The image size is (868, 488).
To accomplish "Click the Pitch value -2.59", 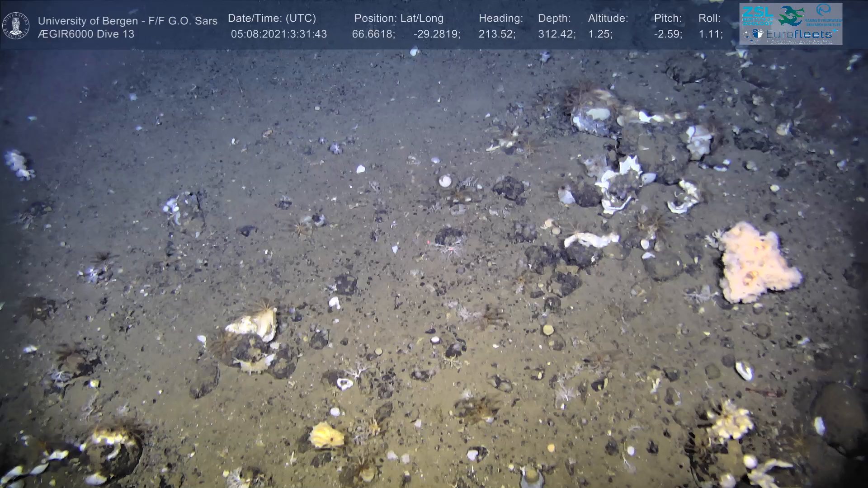I will pyautogui.click(x=668, y=34).
